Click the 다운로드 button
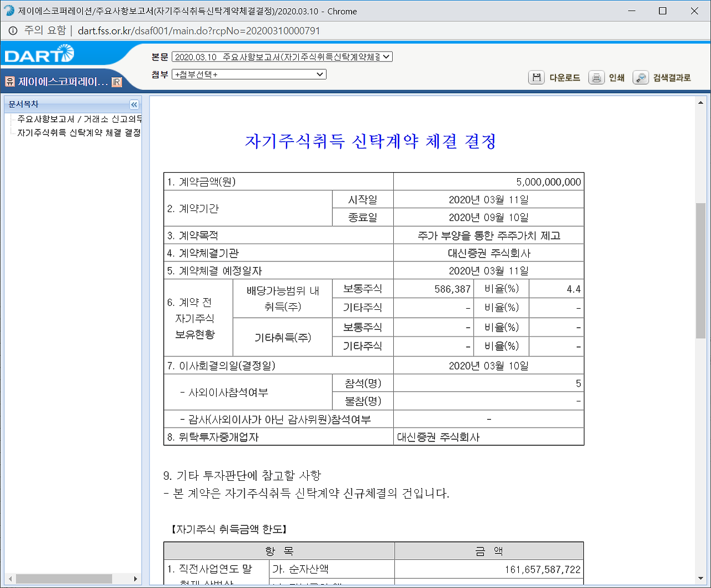 (566, 77)
